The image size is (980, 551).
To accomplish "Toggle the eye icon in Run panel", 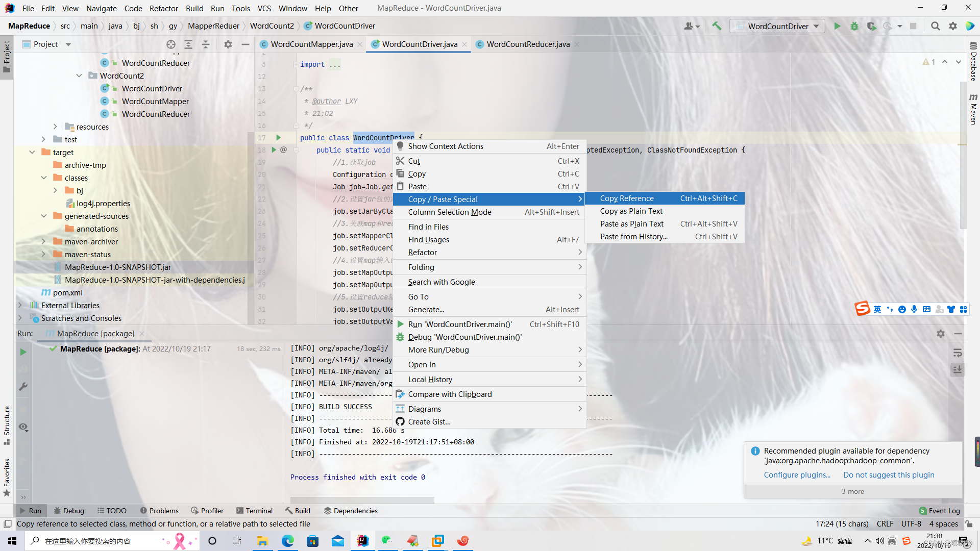I will click(x=23, y=427).
